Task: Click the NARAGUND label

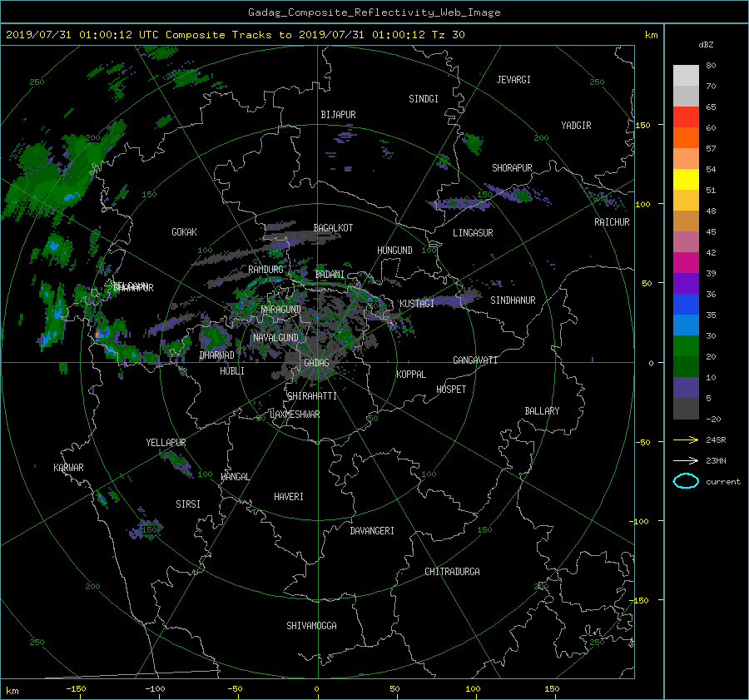Action: pyautogui.click(x=280, y=310)
